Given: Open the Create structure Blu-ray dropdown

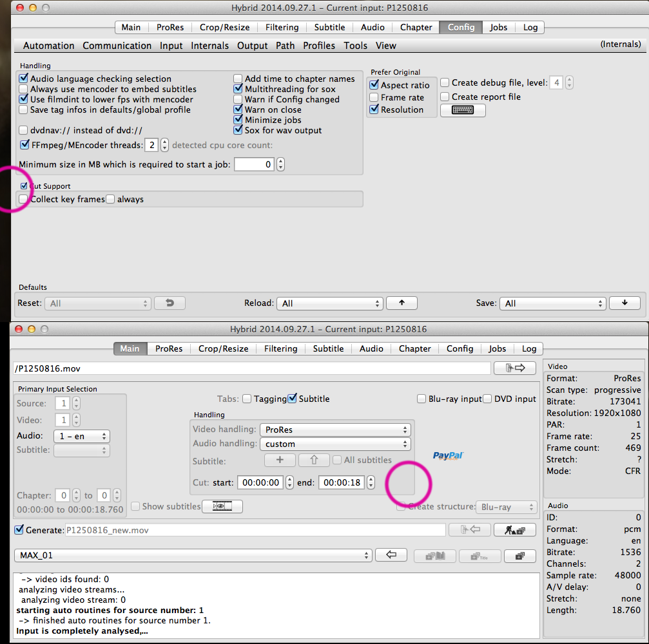Looking at the screenshot, I should [507, 507].
